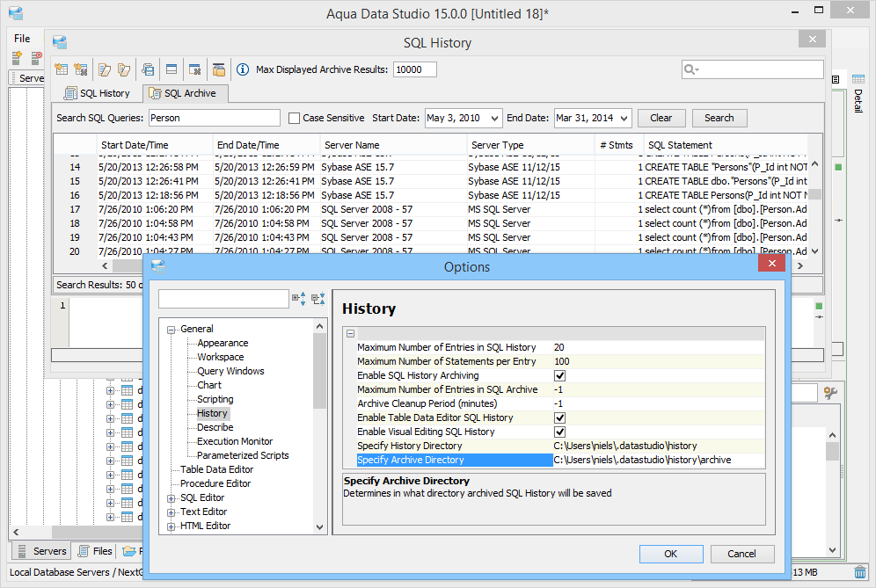
Task: Collapse the General tree node
Action: click(171, 330)
